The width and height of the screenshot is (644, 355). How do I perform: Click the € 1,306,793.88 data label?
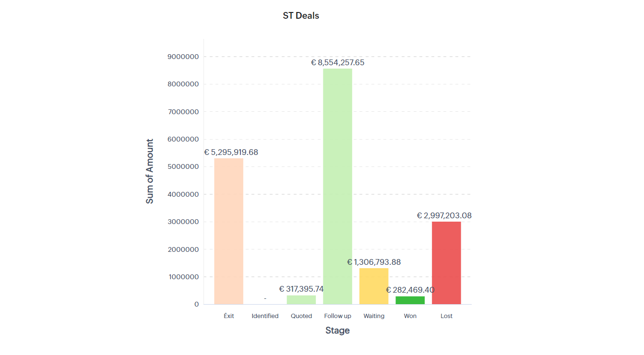pos(374,262)
